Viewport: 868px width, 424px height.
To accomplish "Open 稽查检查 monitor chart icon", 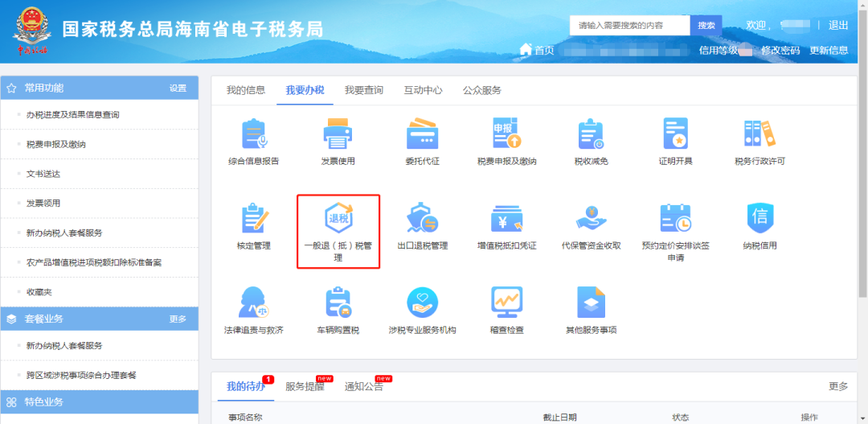I will coord(507,303).
